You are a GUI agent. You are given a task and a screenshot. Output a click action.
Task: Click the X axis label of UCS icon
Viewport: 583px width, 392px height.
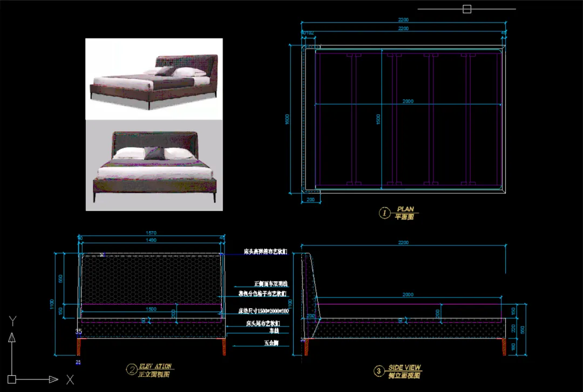70,380
